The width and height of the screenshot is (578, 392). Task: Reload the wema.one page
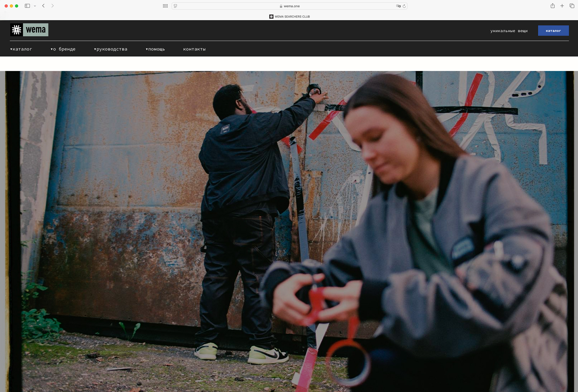click(x=404, y=6)
